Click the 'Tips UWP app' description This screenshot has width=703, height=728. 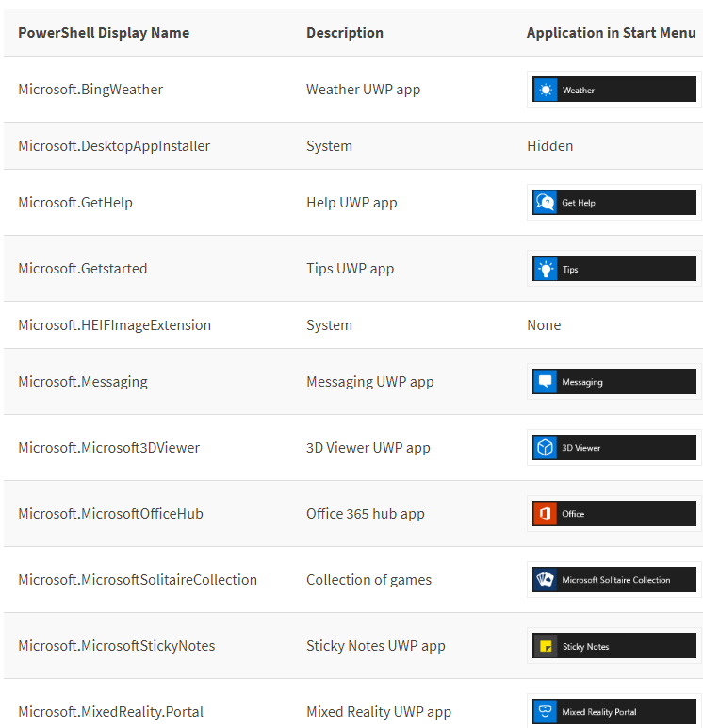coord(350,269)
